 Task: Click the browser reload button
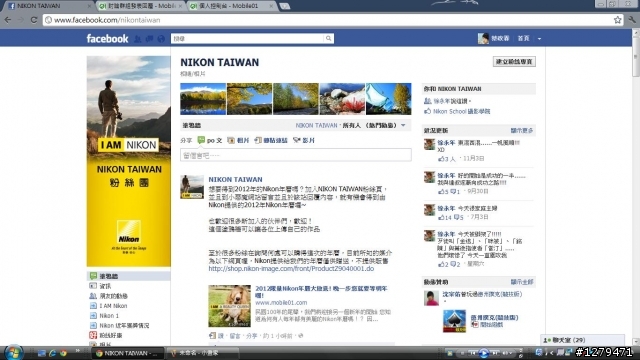(x=34, y=20)
